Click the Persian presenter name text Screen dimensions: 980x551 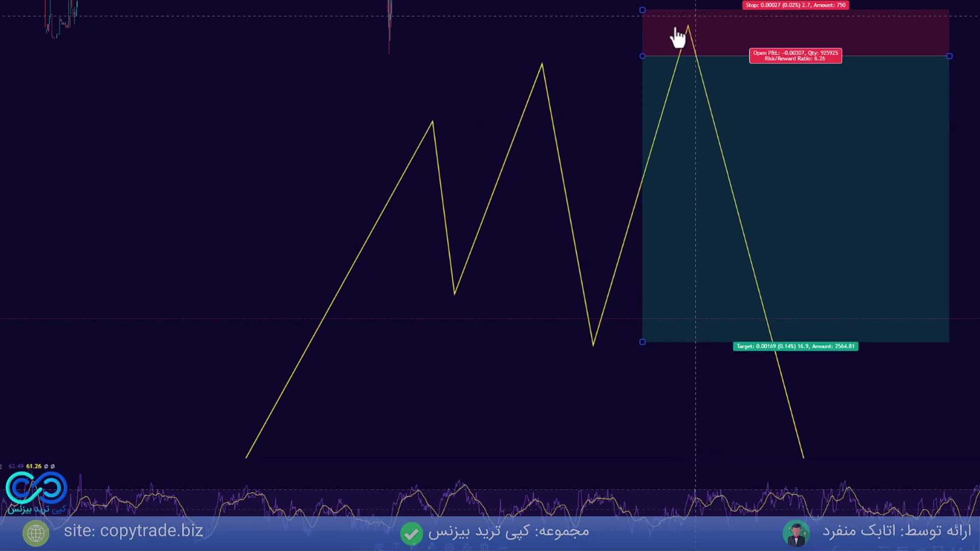(x=896, y=531)
